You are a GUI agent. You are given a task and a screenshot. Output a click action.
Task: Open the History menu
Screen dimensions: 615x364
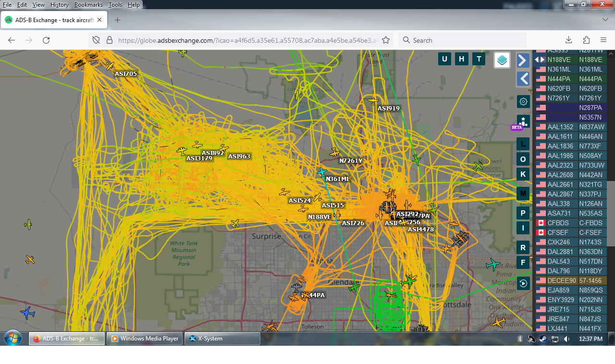click(x=60, y=5)
